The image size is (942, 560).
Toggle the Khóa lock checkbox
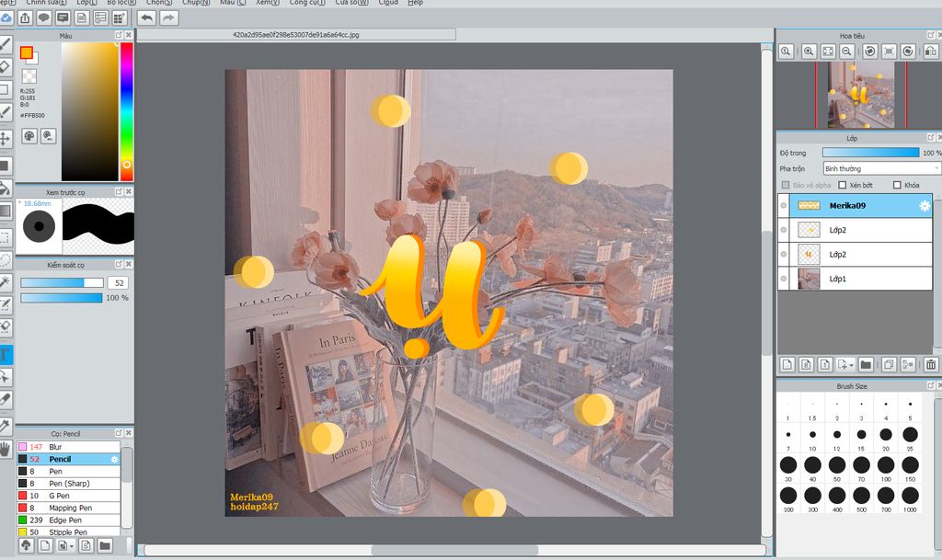point(897,185)
